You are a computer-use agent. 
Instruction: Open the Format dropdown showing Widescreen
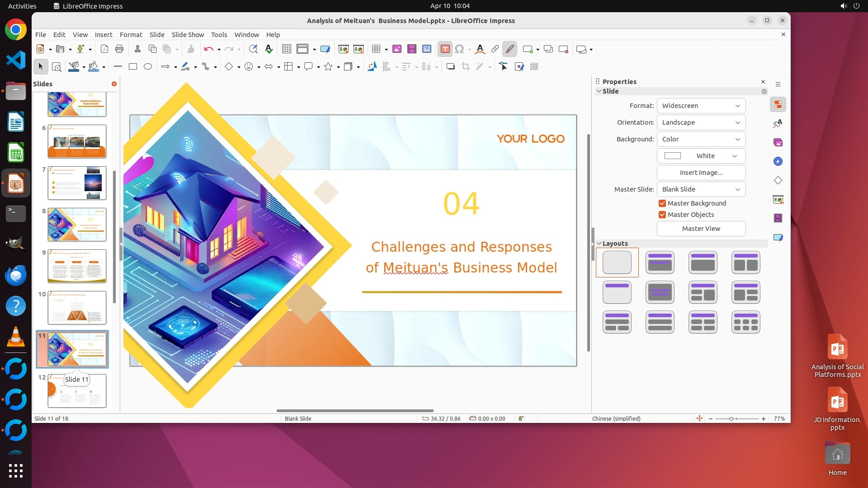701,106
